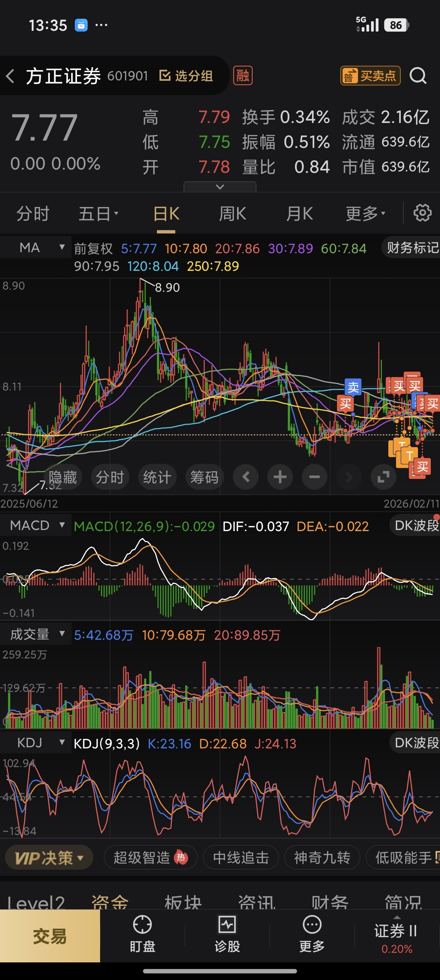Tap the 交易 trade button
Screen dimensions: 440x980
(x=50, y=936)
